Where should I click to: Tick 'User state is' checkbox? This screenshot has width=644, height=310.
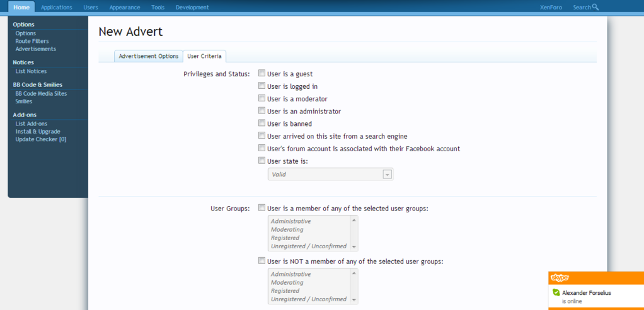262,161
